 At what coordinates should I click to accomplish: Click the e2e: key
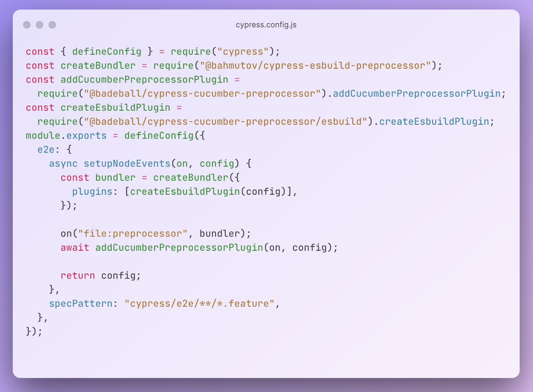point(49,150)
